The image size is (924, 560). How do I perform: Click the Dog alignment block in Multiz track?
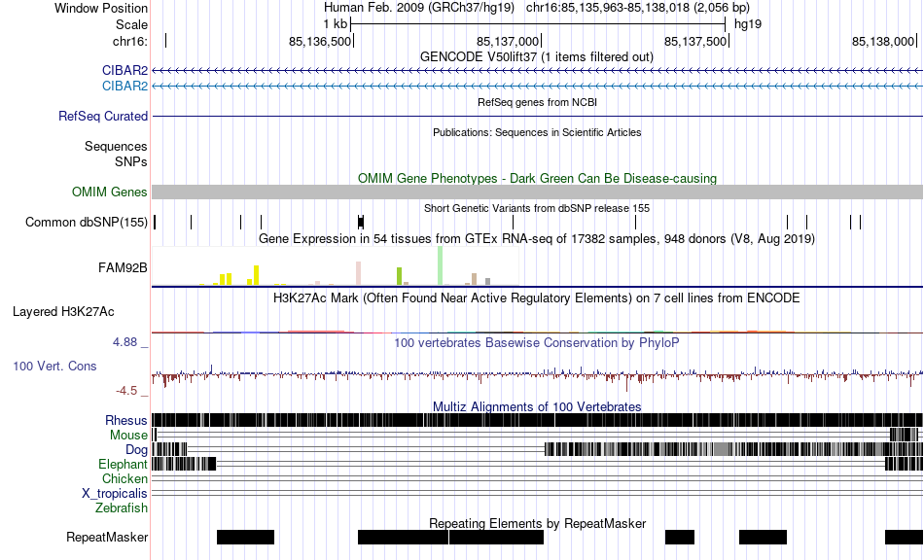733,449
